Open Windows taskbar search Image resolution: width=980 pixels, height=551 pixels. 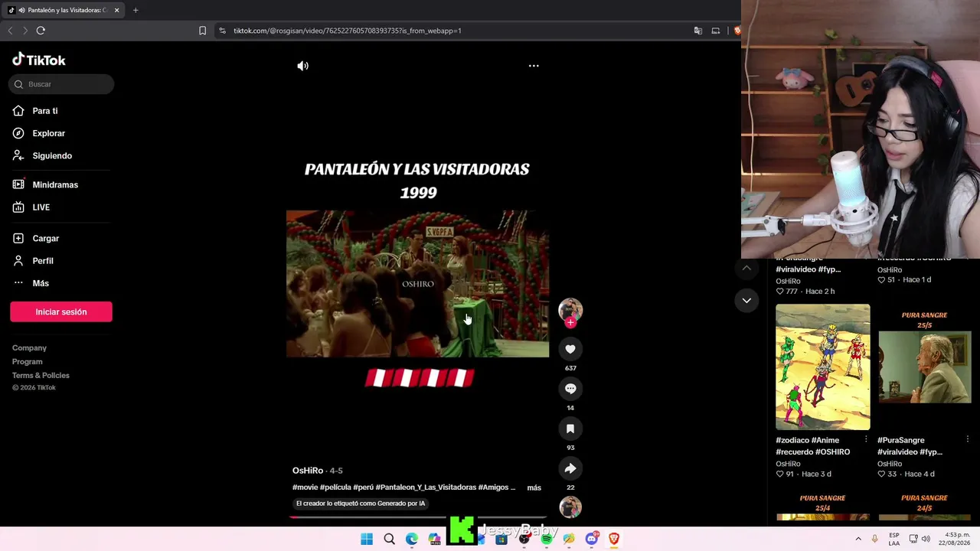click(x=390, y=539)
